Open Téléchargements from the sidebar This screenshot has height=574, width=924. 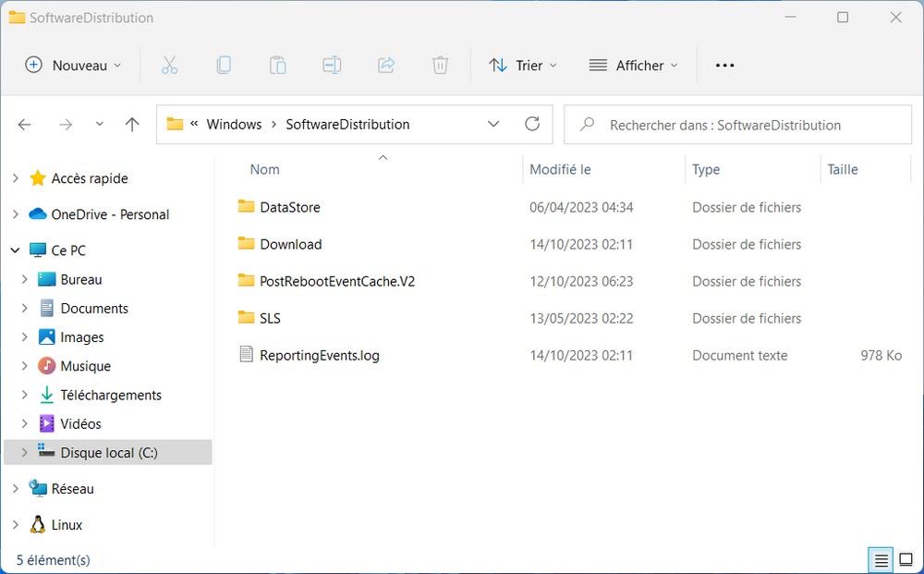pyautogui.click(x=111, y=395)
